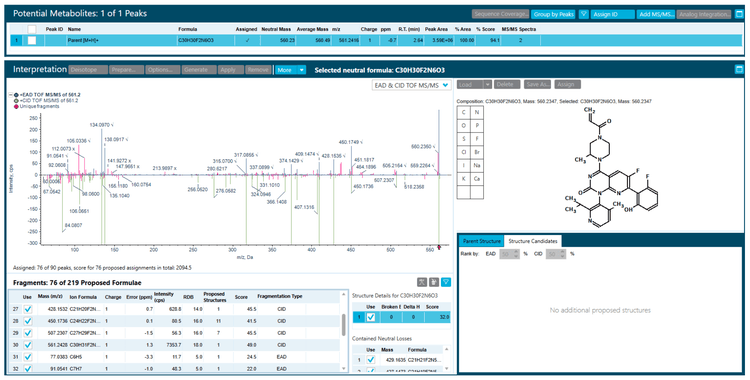Toggle checkbox in Parent [M+H]+ row
750x380 pixels.
pos(32,41)
